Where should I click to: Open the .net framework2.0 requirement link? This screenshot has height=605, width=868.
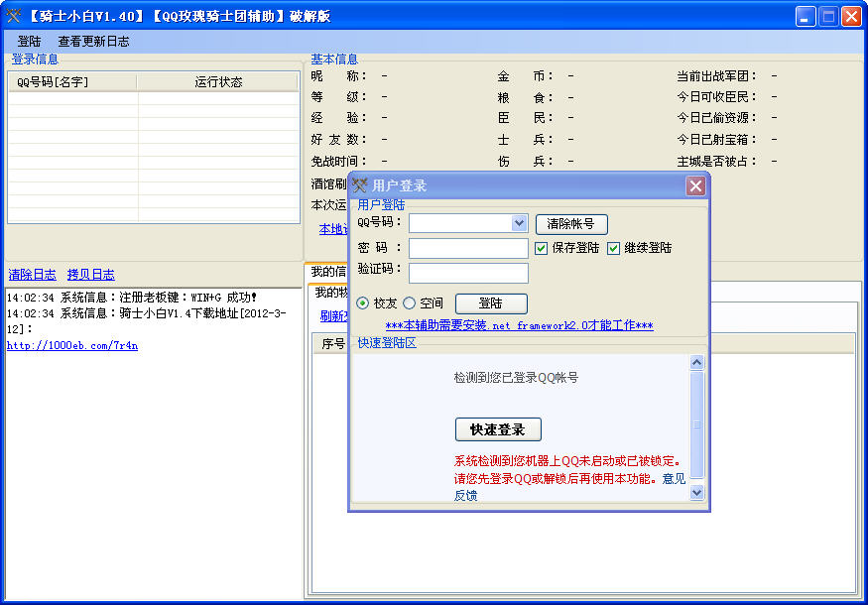tap(519, 325)
